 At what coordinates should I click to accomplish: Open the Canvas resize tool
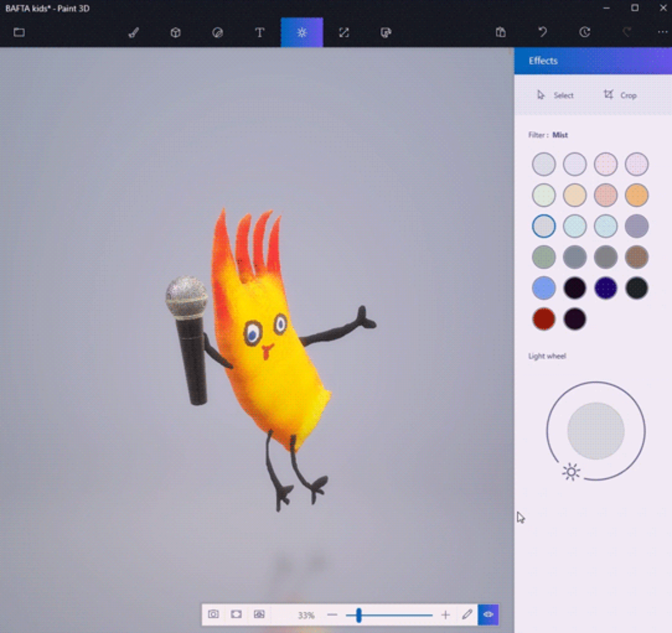coord(344,32)
